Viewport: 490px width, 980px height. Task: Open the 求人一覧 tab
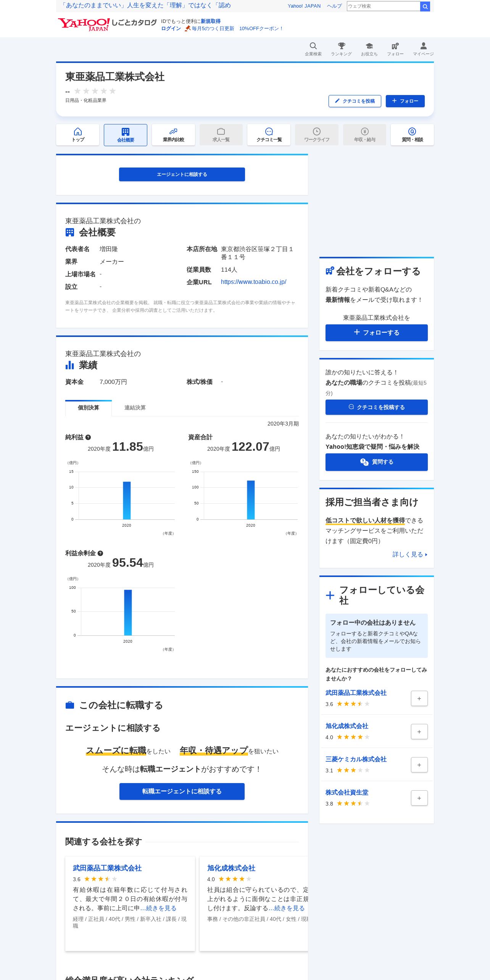(221, 135)
